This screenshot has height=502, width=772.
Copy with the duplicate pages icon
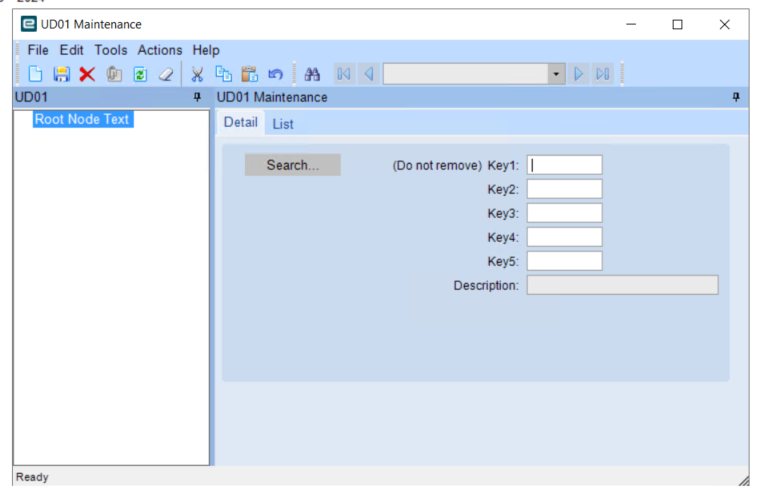click(224, 74)
